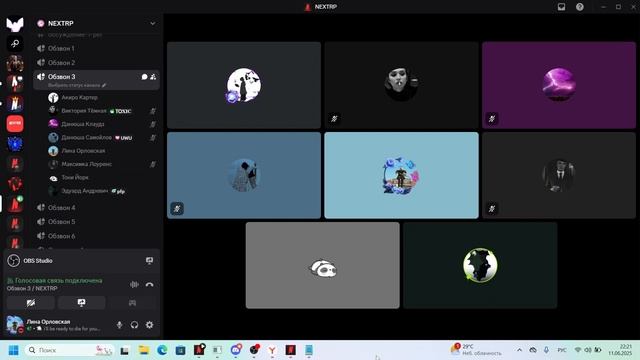Select Максимка Лоуренс in the voice member list
The height and width of the screenshot is (360, 640).
point(102,164)
